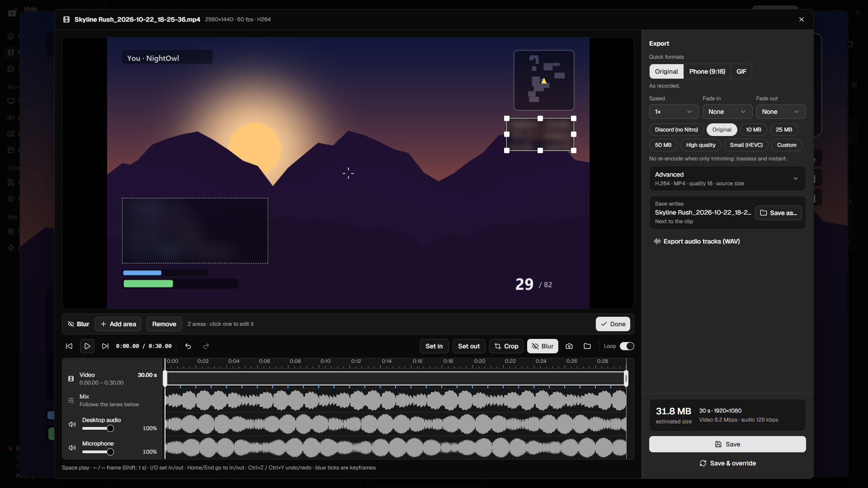The height and width of the screenshot is (488, 868).
Task: Select the Discord (no Nitro) preset
Action: click(x=676, y=130)
